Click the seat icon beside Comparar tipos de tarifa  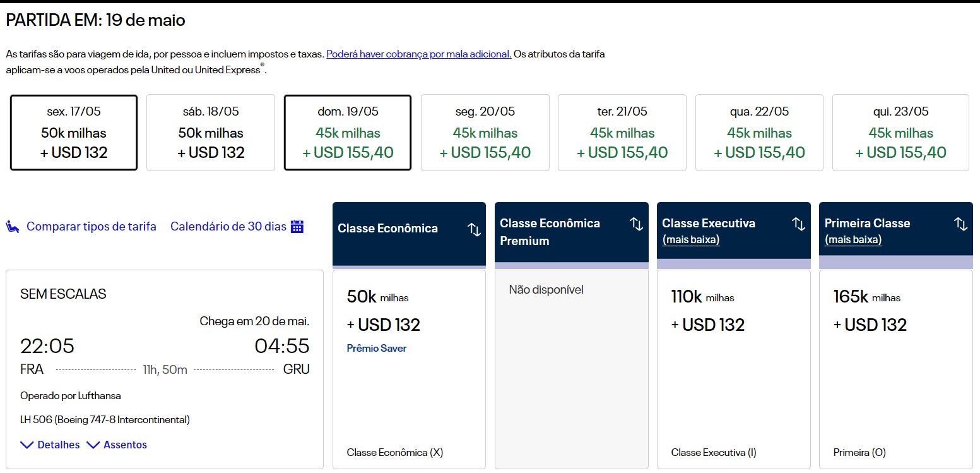13,227
